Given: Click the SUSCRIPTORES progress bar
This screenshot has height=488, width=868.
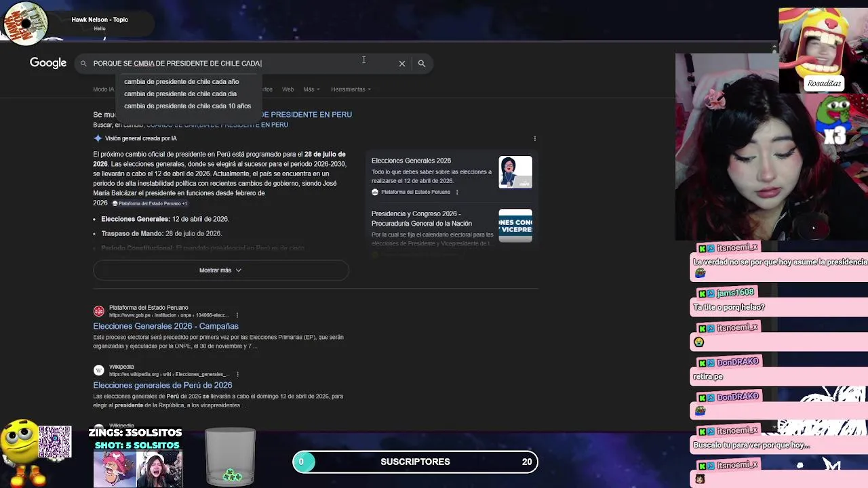Looking at the screenshot, I should 415,462.
